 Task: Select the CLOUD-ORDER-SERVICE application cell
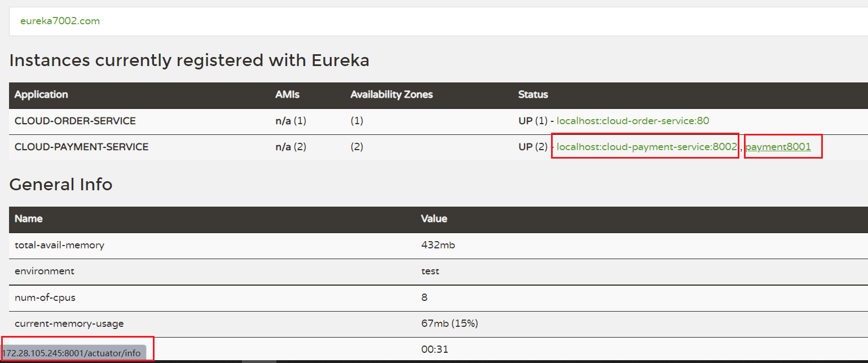[75, 121]
